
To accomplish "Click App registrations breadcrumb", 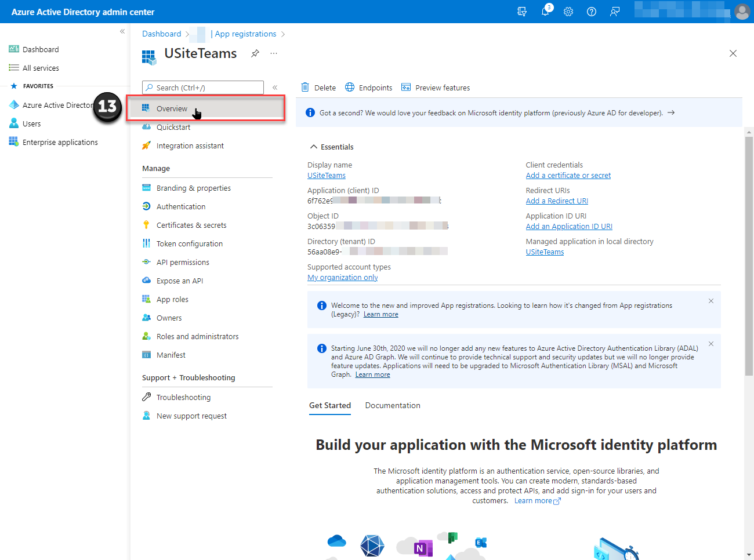I will click(x=245, y=34).
